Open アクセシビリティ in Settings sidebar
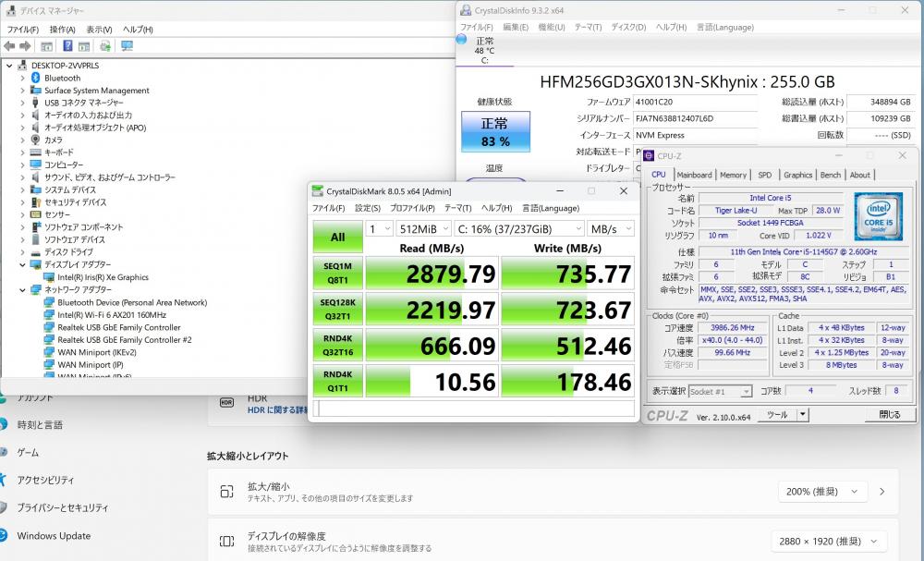Viewport: 924px width, 561px height. [45, 481]
